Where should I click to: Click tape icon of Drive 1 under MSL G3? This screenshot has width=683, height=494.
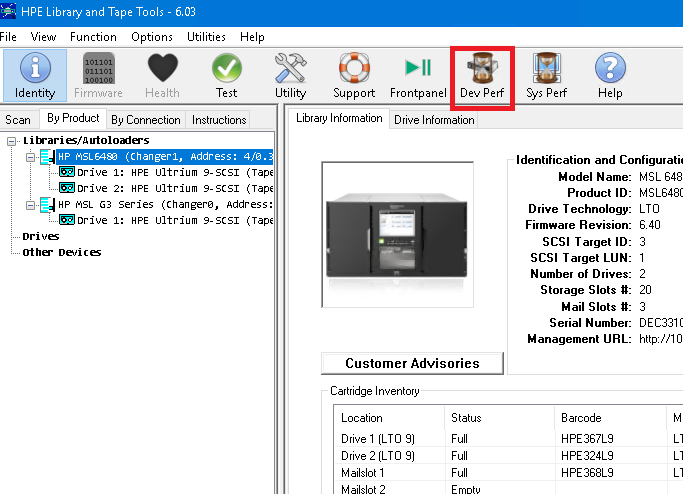(67, 220)
